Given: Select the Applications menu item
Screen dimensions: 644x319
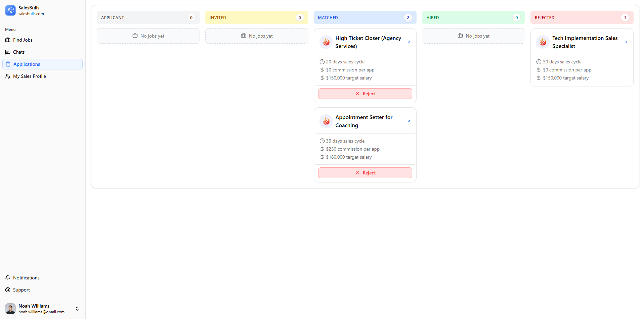Looking at the screenshot, I should [x=27, y=64].
